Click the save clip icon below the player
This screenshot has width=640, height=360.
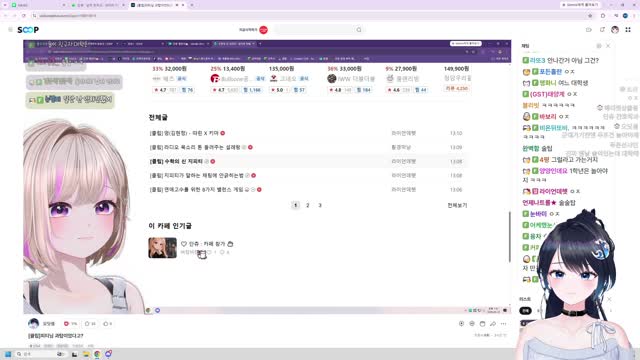coord(482,324)
